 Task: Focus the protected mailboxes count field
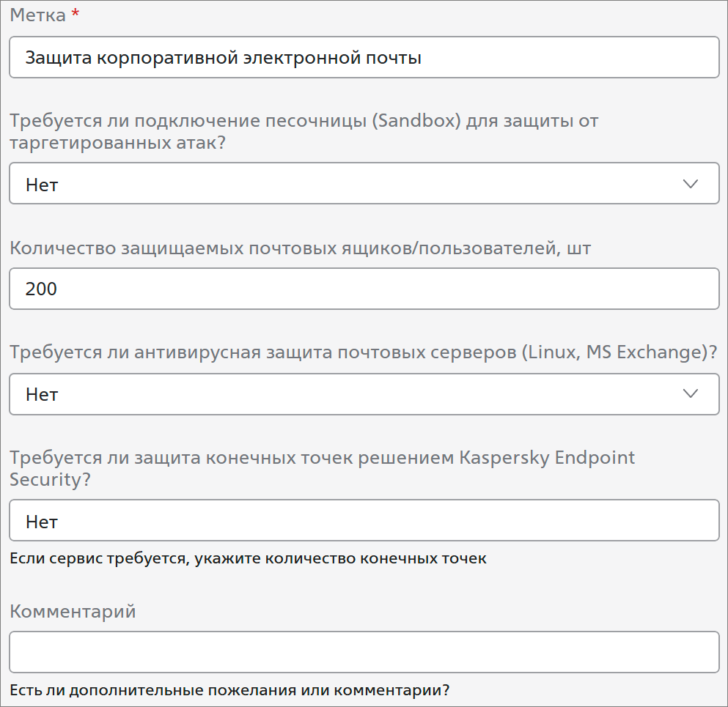[x=364, y=289]
